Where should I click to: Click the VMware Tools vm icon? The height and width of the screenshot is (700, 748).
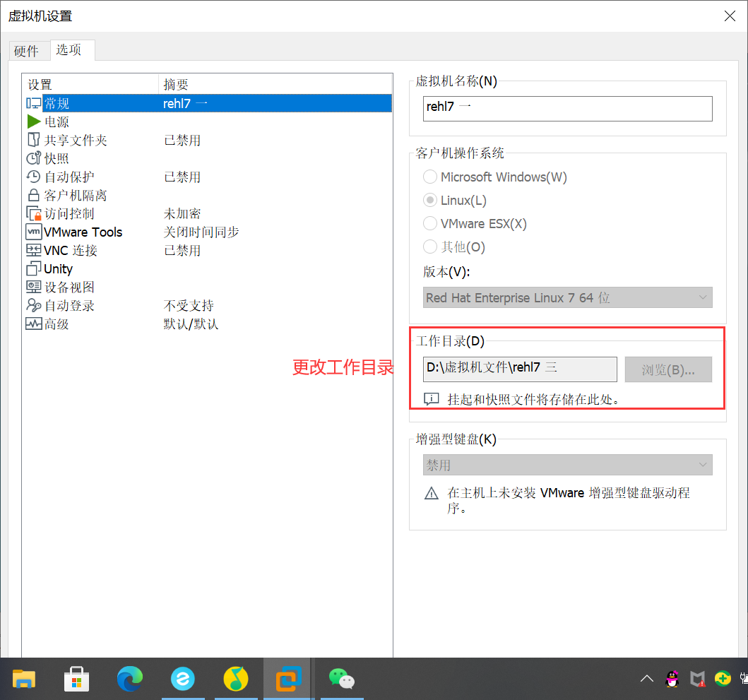[33, 232]
